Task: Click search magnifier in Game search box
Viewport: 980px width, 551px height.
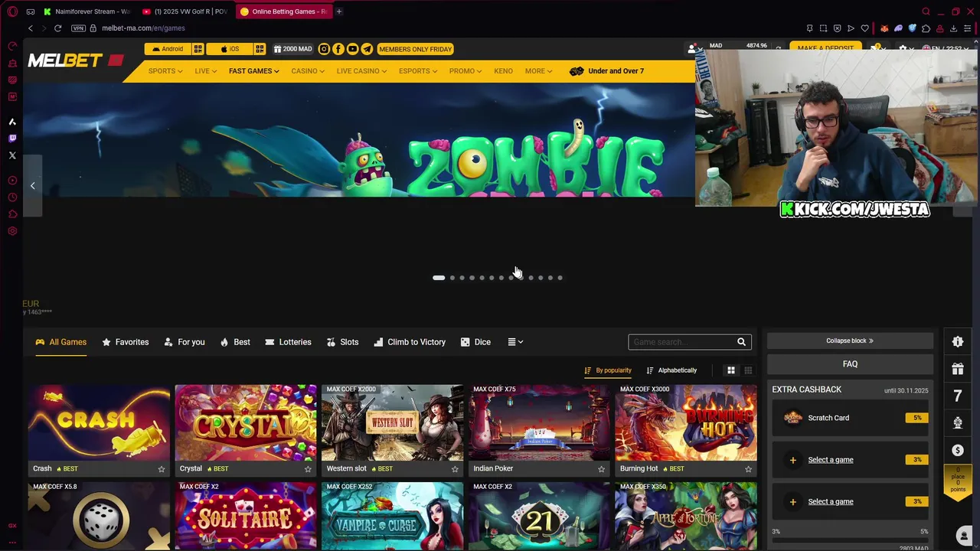Action: point(741,342)
